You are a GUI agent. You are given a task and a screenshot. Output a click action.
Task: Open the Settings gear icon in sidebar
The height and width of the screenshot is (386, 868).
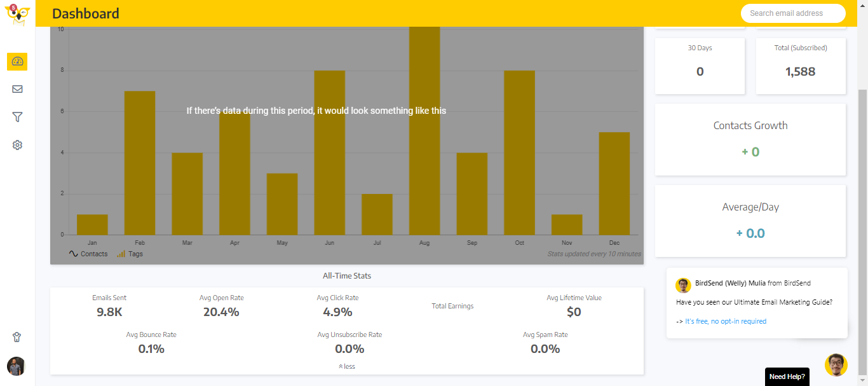click(x=17, y=145)
